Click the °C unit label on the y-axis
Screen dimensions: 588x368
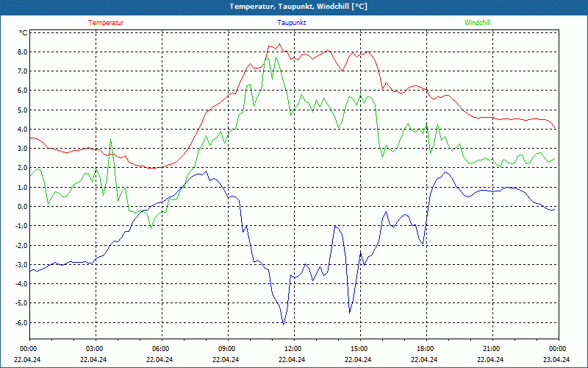(x=24, y=33)
